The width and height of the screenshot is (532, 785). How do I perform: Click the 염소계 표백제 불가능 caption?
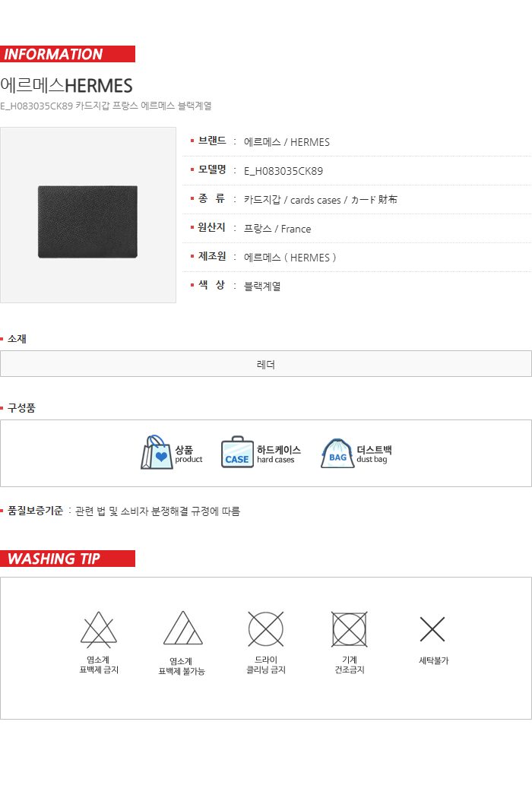point(182,666)
